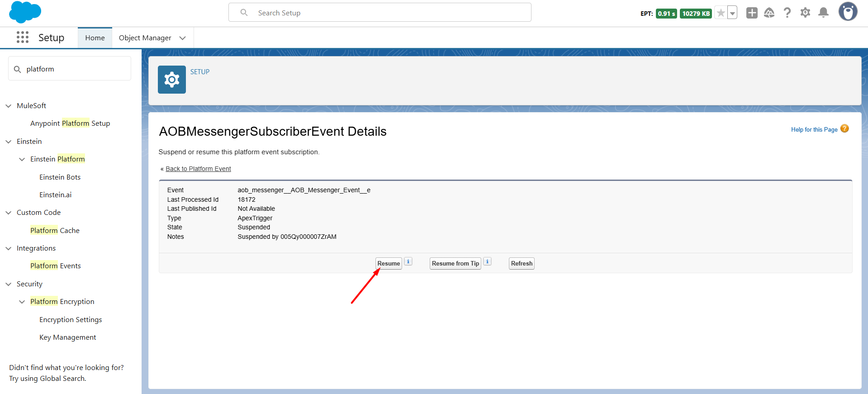
Task: Open the Help for this Page link
Action: (814, 129)
